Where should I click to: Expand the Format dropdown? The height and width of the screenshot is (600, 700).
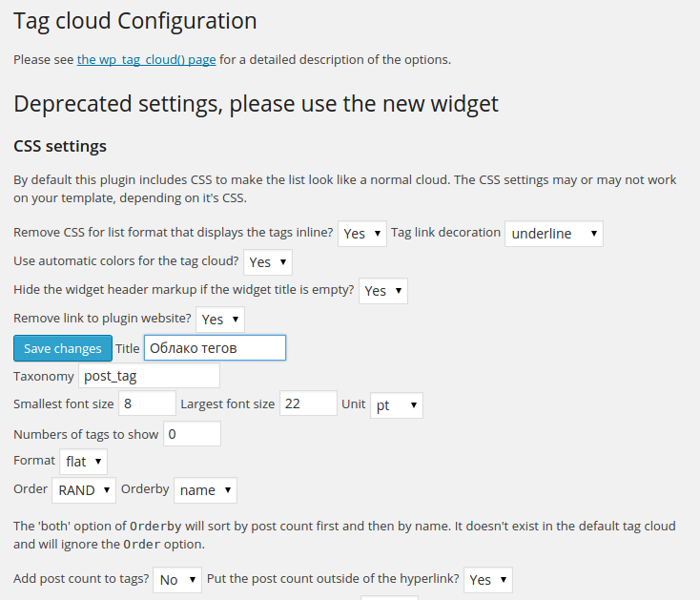point(83,461)
